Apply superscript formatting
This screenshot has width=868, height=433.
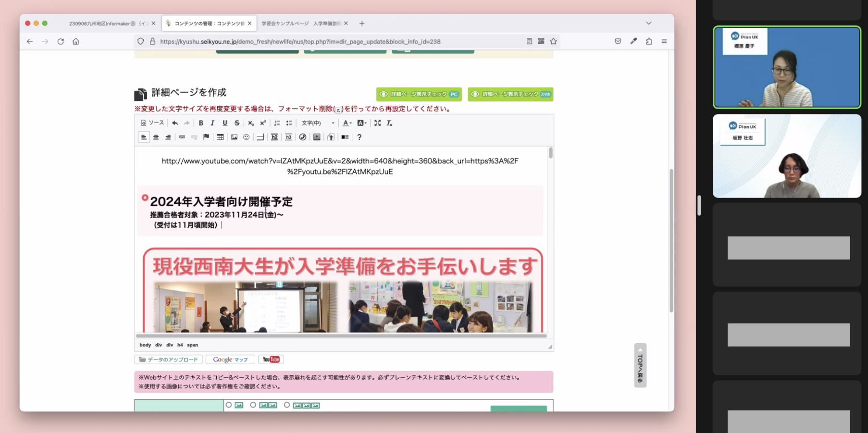coord(263,123)
